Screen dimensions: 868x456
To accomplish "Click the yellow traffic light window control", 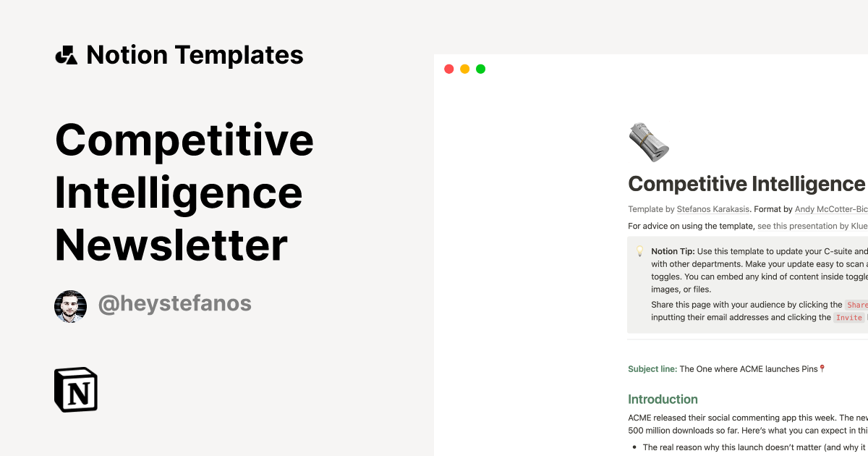I will click(464, 68).
